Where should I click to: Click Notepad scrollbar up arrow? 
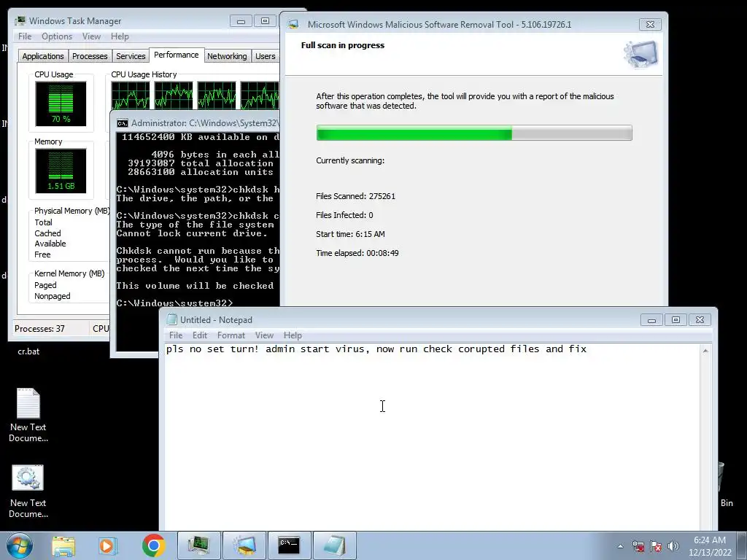tap(705, 351)
